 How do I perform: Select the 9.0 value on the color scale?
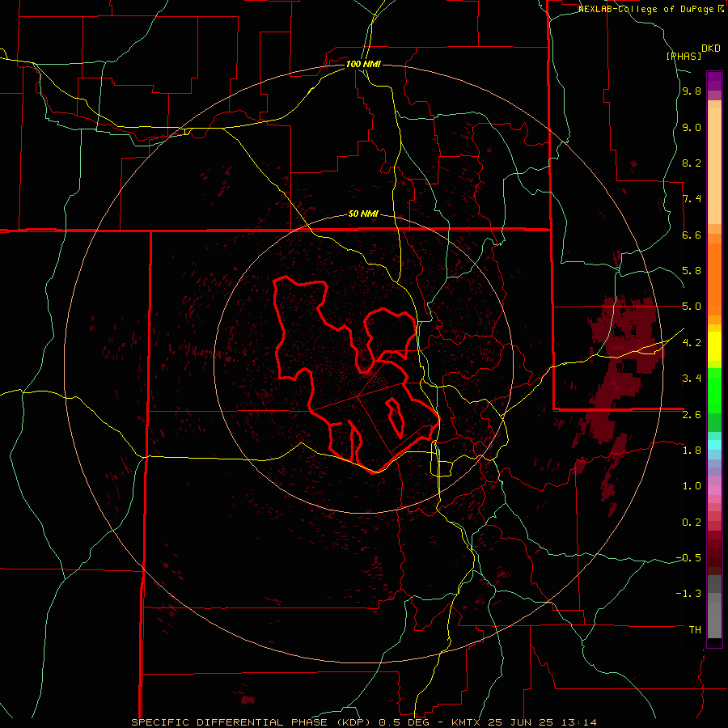(692, 127)
